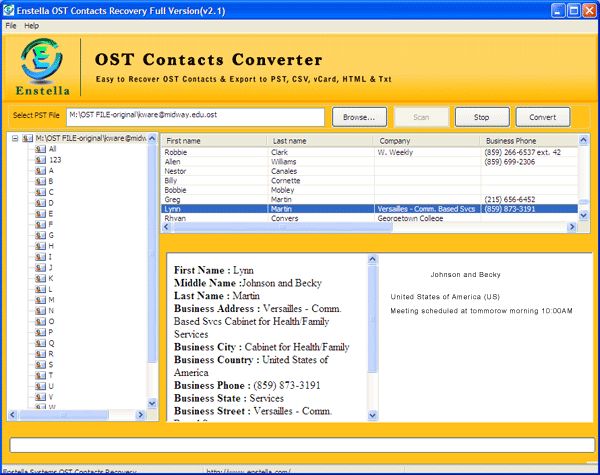Image resolution: width=600 pixels, height=475 pixels.
Task: Click the contact icon for letter S
Action: point(40,364)
